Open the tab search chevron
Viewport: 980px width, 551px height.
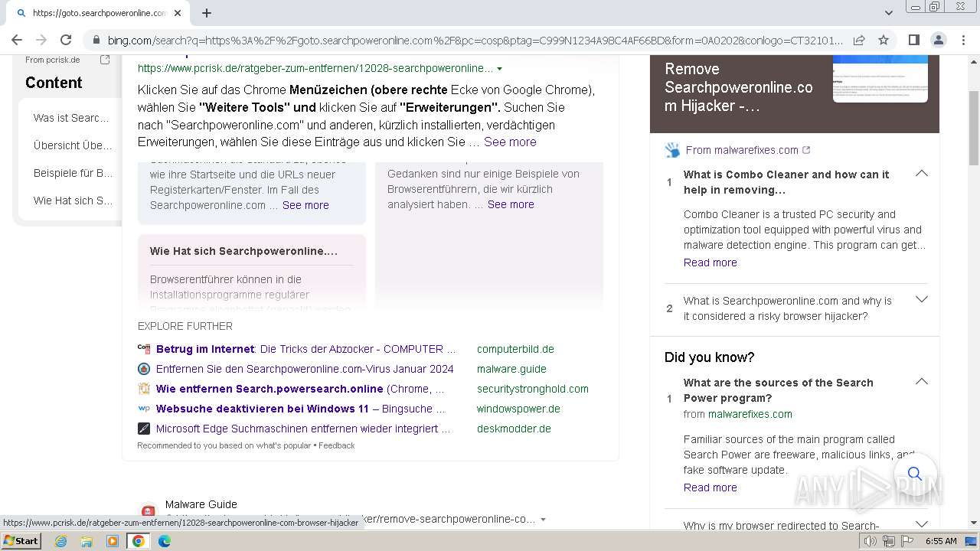[888, 13]
